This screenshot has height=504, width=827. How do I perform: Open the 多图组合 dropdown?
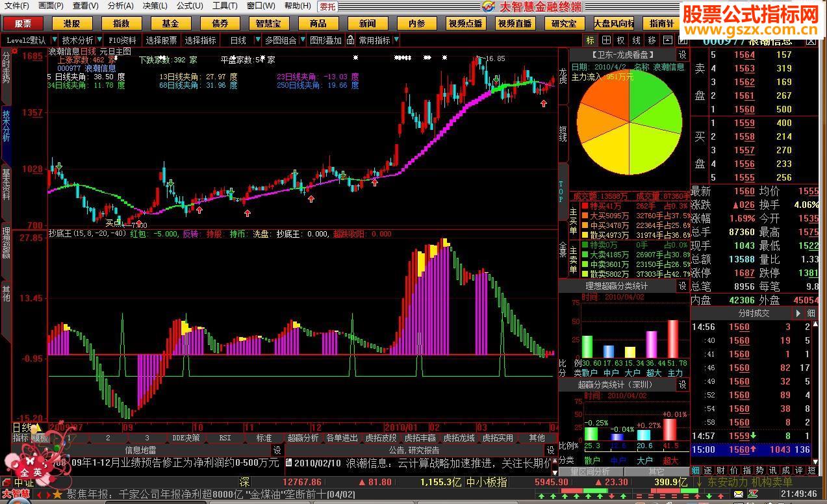pos(301,40)
